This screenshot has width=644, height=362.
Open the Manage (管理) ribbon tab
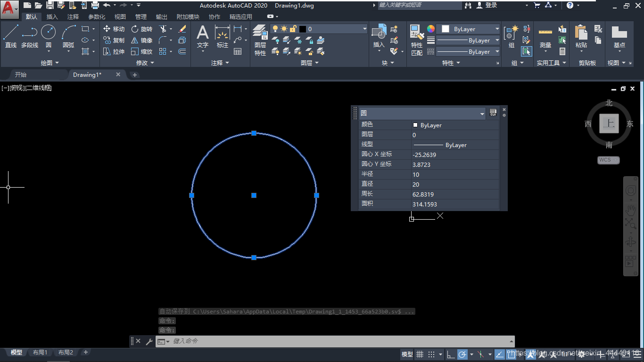pos(140,16)
